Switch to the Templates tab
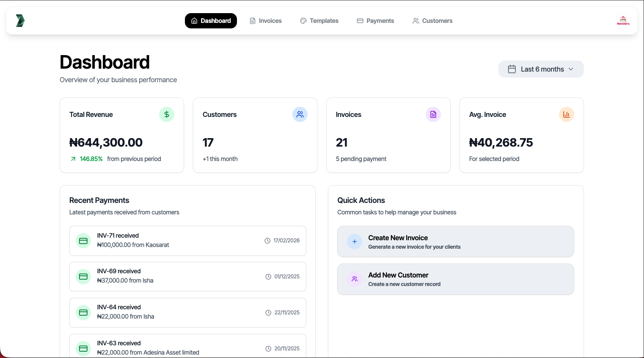 point(319,21)
